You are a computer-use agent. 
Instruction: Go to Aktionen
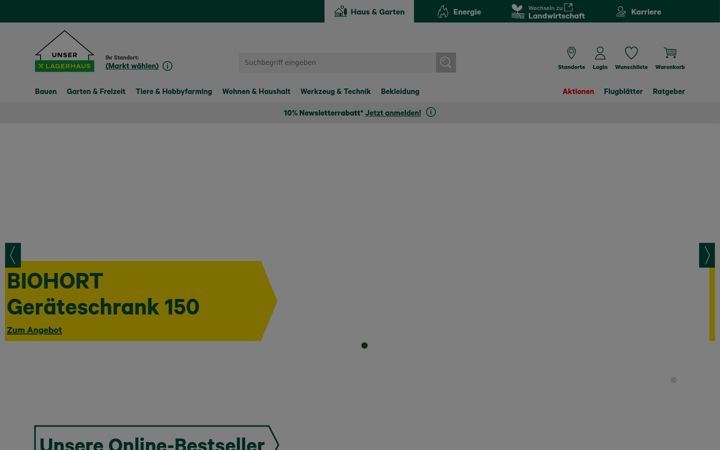(578, 91)
